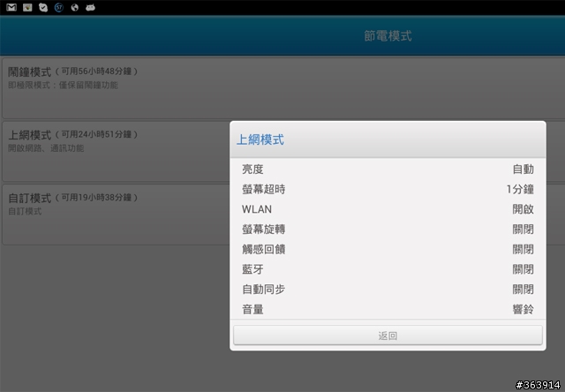Tap the WLAN row label
This screenshot has height=392, width=565.
click(x=257, y=209)
